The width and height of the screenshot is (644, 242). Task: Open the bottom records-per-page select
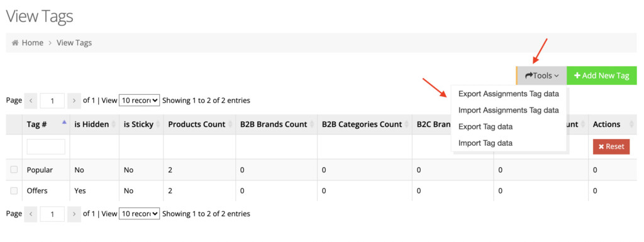point(139,214)
